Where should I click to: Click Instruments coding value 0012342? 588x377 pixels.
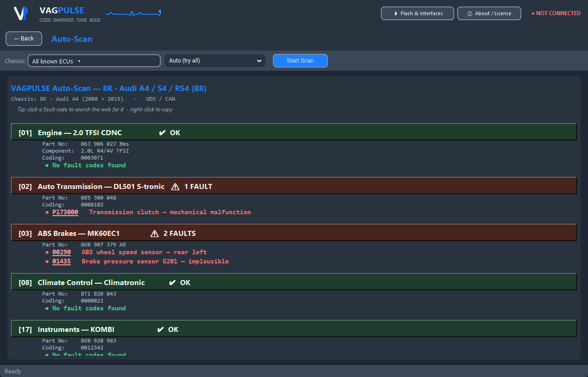click(x=92, y=348)
